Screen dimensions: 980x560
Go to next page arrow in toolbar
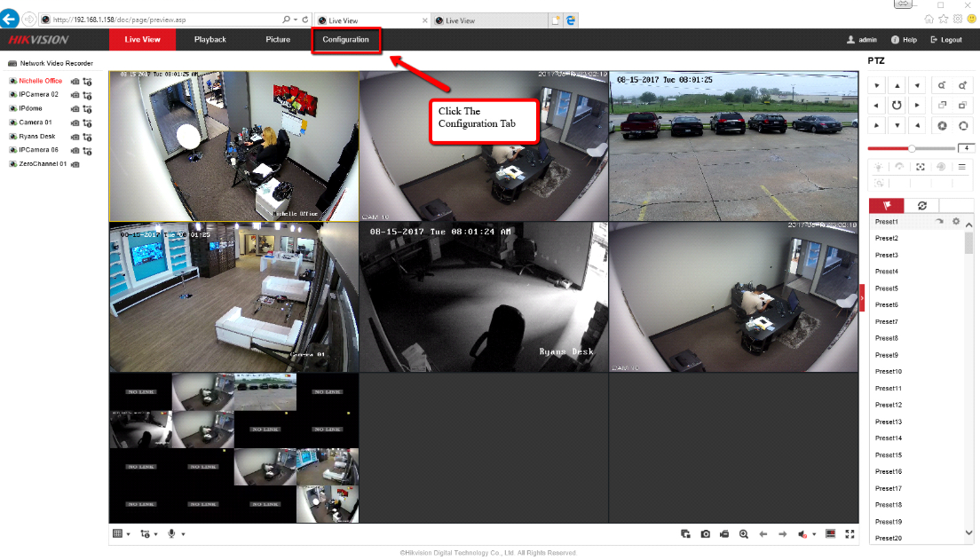(782, 534)
